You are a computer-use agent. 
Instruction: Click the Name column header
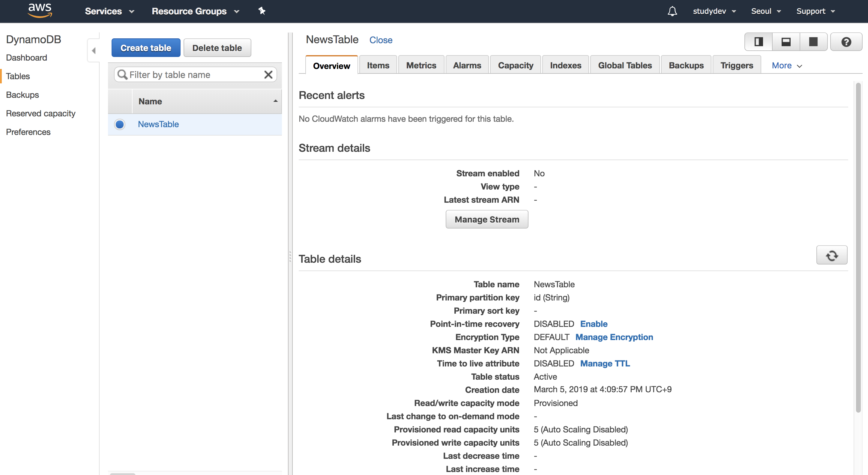[207, 101]
